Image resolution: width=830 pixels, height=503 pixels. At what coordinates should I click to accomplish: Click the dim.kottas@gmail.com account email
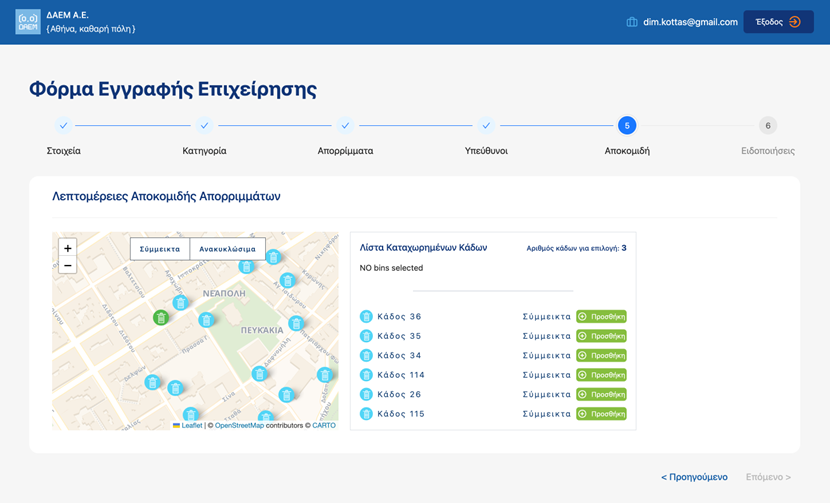690,22
